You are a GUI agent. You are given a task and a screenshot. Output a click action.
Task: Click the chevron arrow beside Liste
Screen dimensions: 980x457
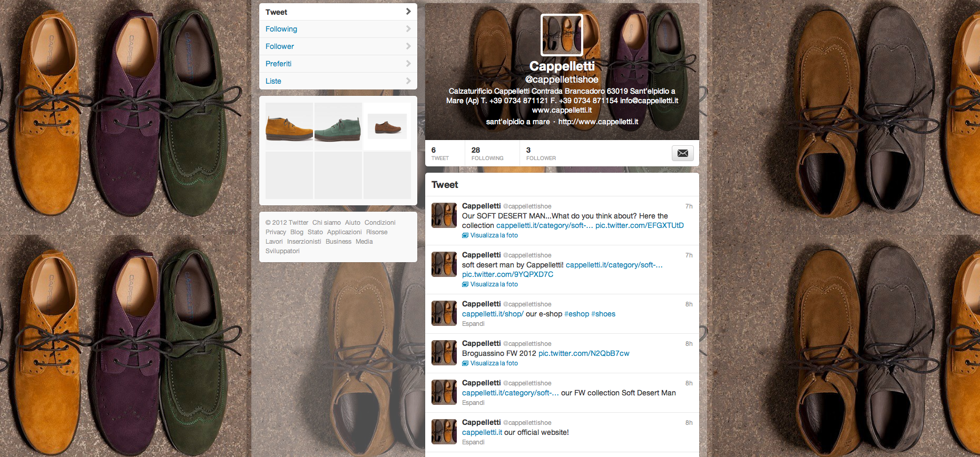408,81
